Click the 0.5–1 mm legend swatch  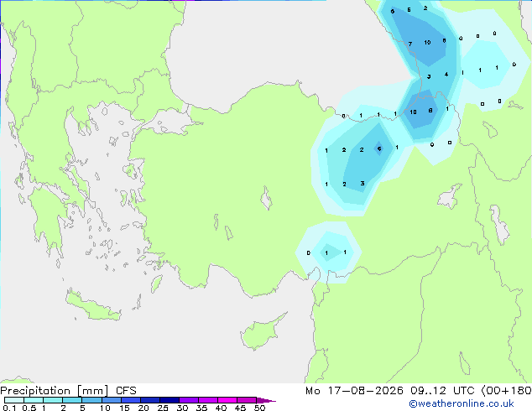[x=34, y=400]
